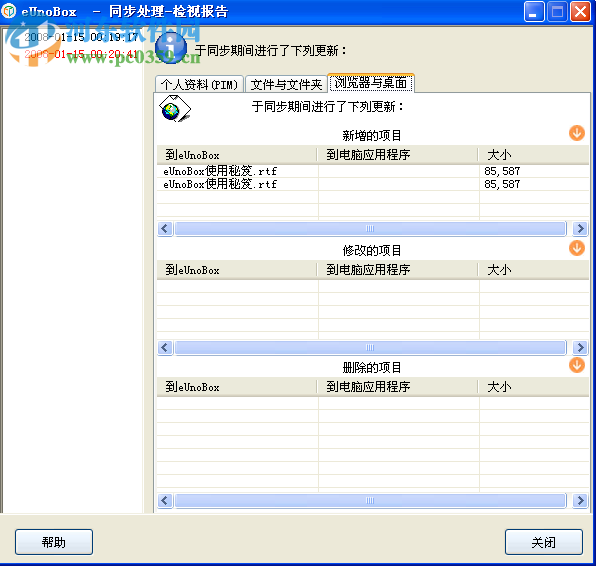
Task: Click right scroll arrow of 新增的项目 table
Action: click(x=580, y=228)
